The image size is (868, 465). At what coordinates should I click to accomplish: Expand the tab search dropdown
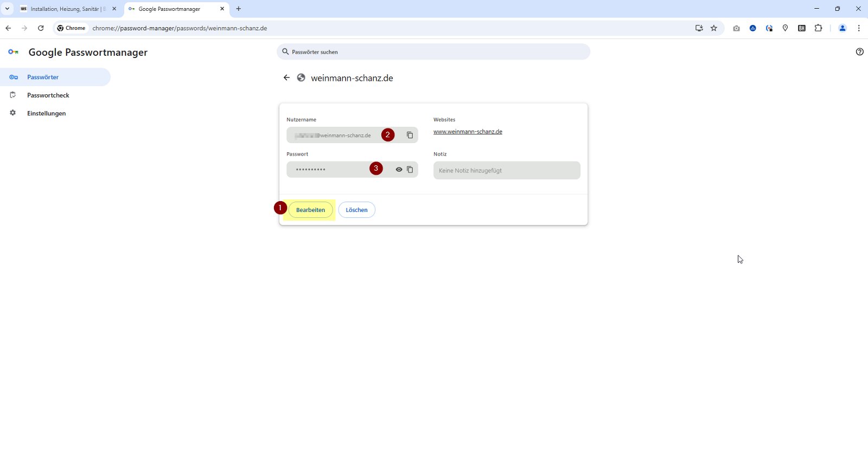click(7, 9)
